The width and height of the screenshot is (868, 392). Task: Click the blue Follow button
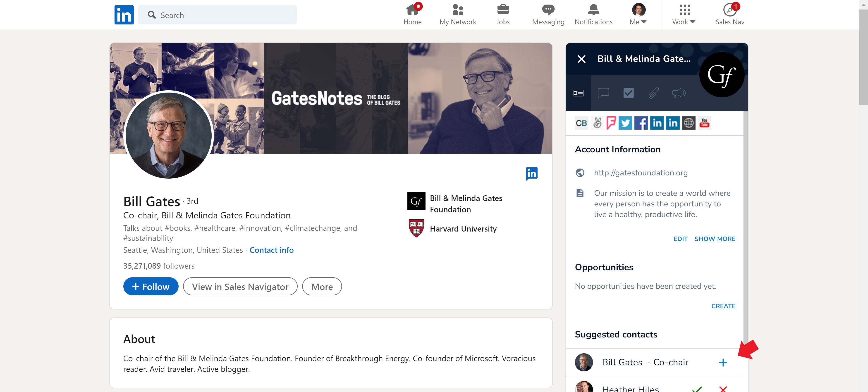(151, 287)
